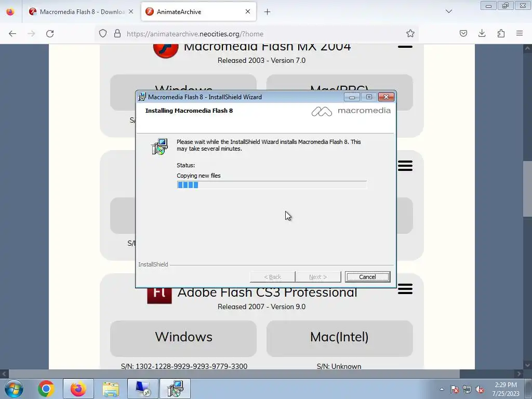
Task: Reload the current page
Action: pos(50,34)
